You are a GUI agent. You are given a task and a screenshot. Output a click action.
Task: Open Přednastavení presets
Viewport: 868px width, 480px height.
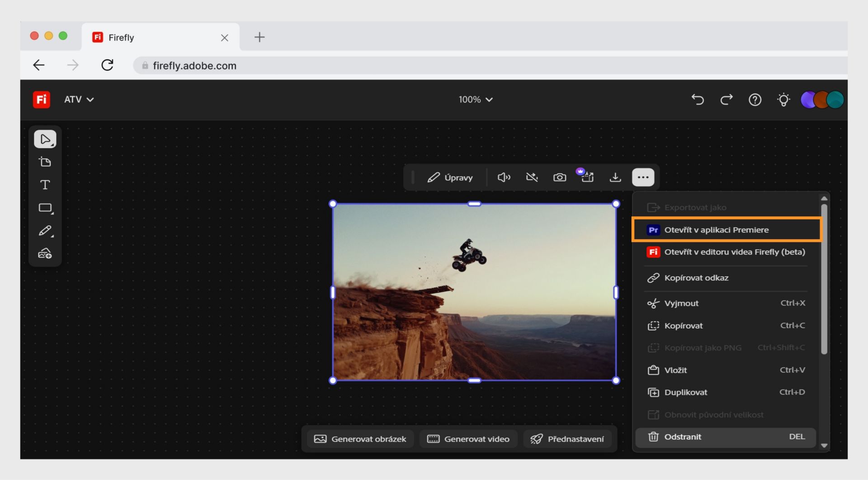coord(567,438)
